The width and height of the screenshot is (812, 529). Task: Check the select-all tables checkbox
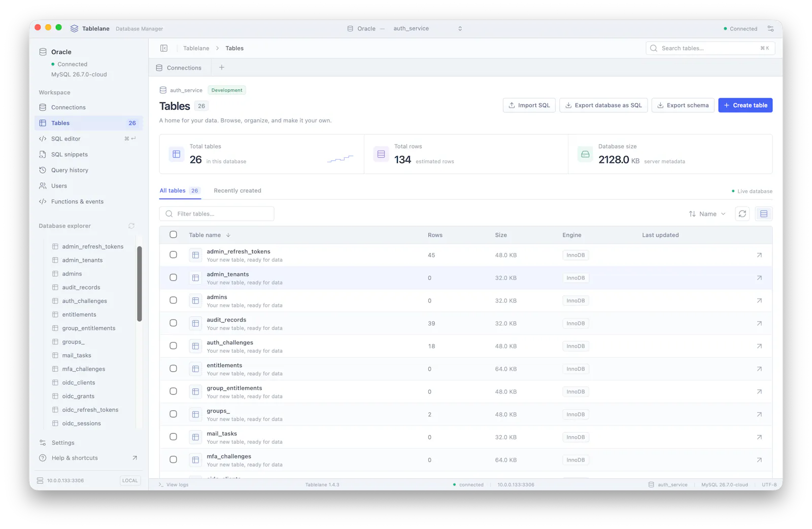(x=174, y=235)
